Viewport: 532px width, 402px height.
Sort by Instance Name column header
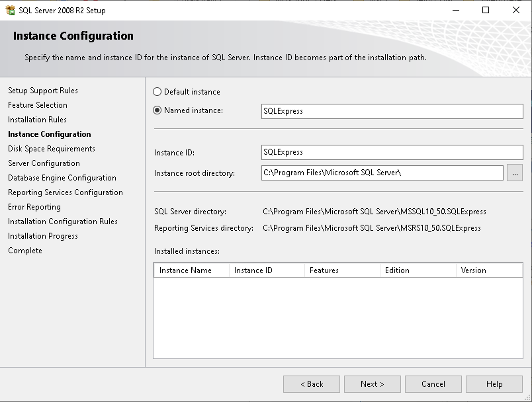click(192, 270)
